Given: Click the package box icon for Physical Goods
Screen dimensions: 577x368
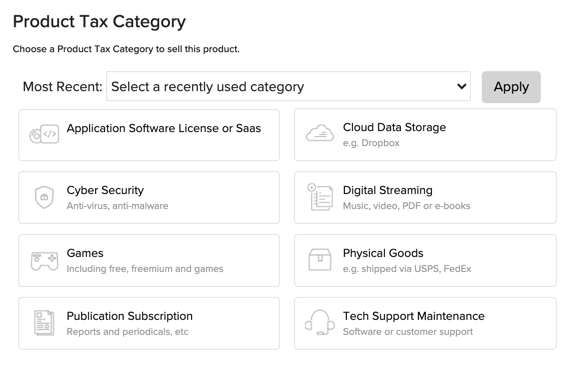Looking at the screenshot, I should click(320, 260).
